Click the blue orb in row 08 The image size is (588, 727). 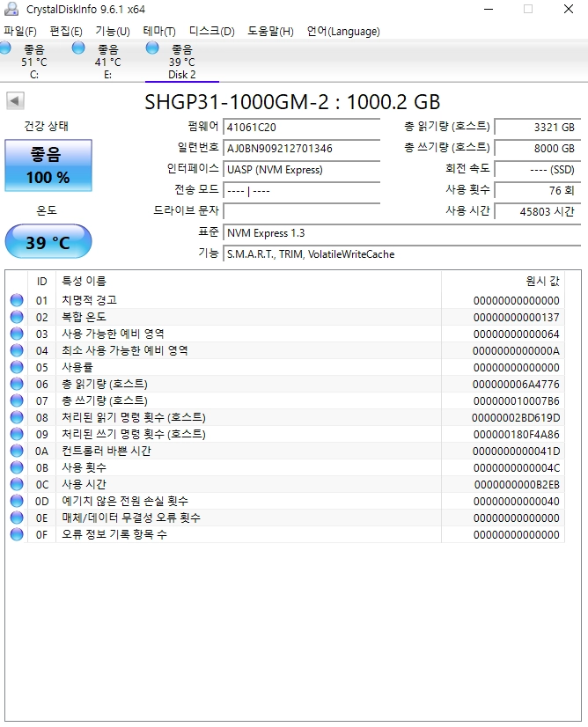tap(17, 417)
